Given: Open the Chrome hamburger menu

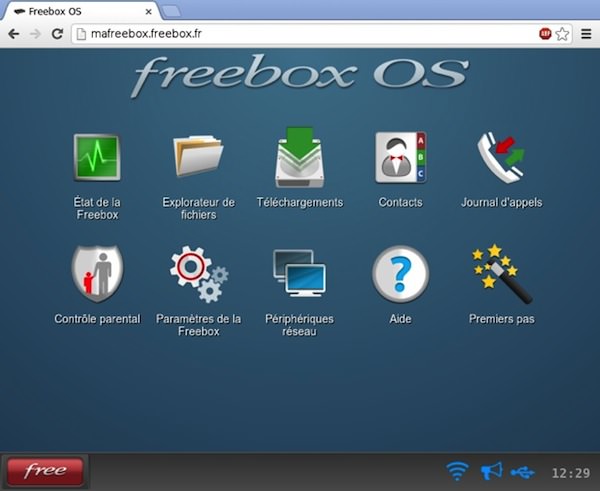Looking at the screenshot, I should pos(586,34).
